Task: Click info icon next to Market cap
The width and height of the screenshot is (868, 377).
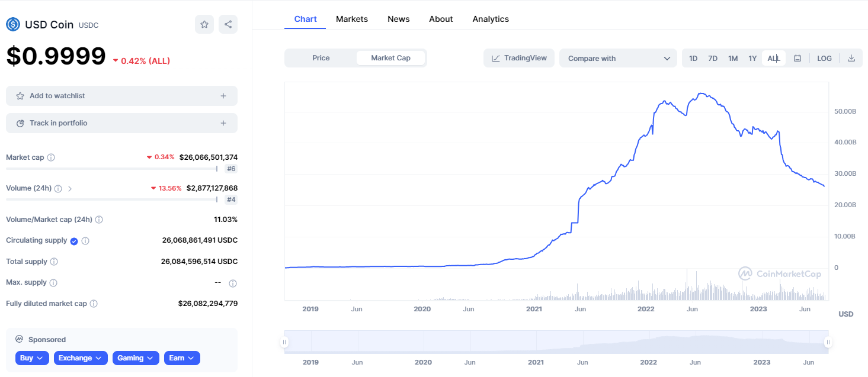Action: pos(51,157)
